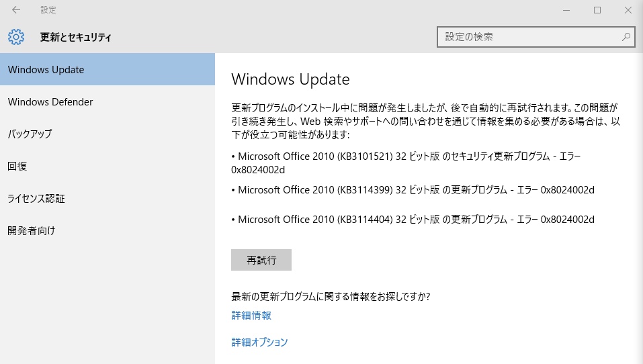Open the 詳細情報 link
Screen dimensions: 643x364
point(251,315)
